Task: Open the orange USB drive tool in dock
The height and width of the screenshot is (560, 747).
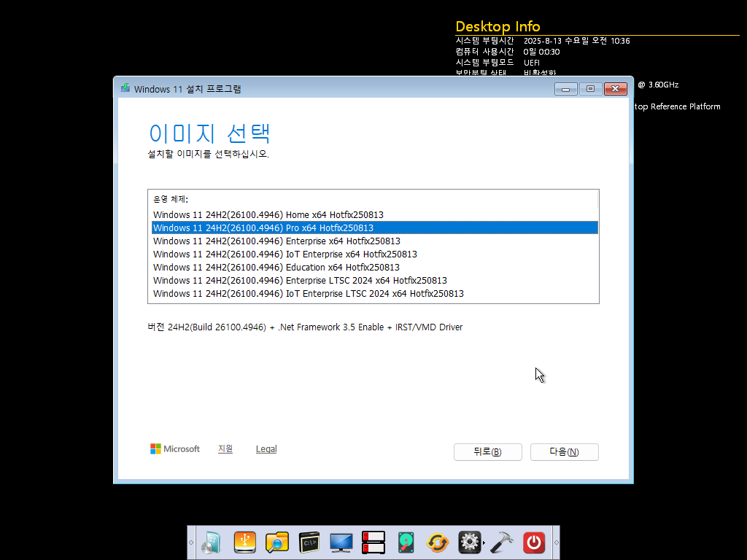Action: click(245, 542)
